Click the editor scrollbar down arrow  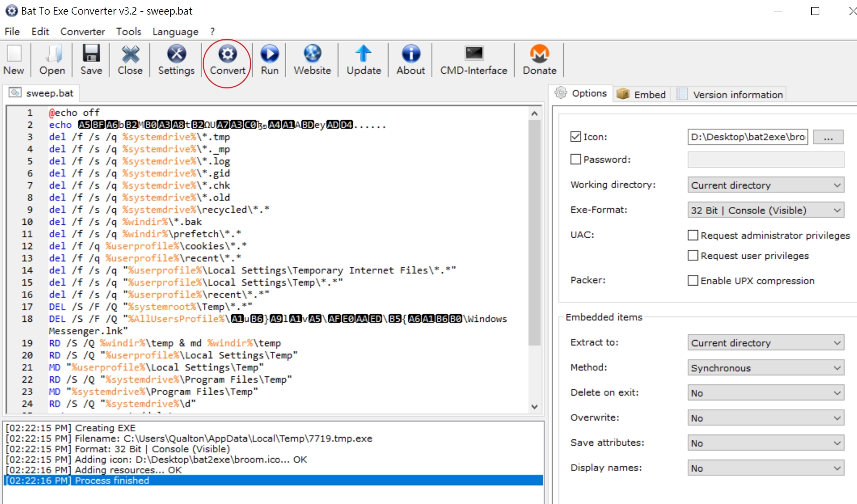click(x=534, y=406)
